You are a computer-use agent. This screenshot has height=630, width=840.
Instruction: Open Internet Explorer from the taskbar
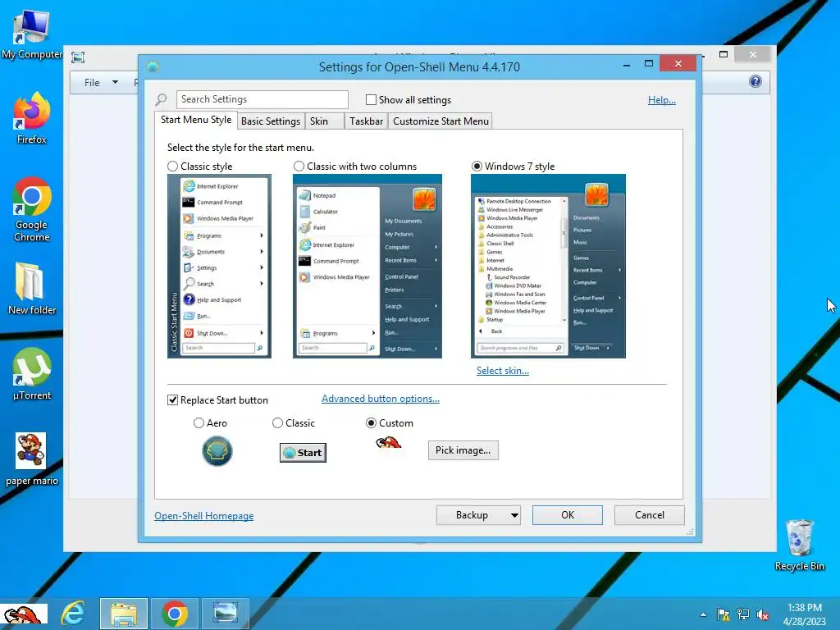tap(73, 614)
